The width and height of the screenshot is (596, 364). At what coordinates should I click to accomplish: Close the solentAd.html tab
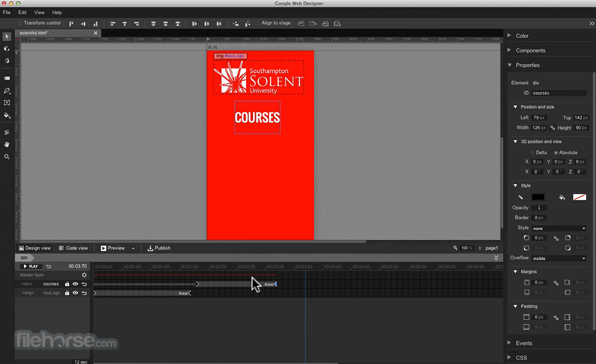coord(96,33)
